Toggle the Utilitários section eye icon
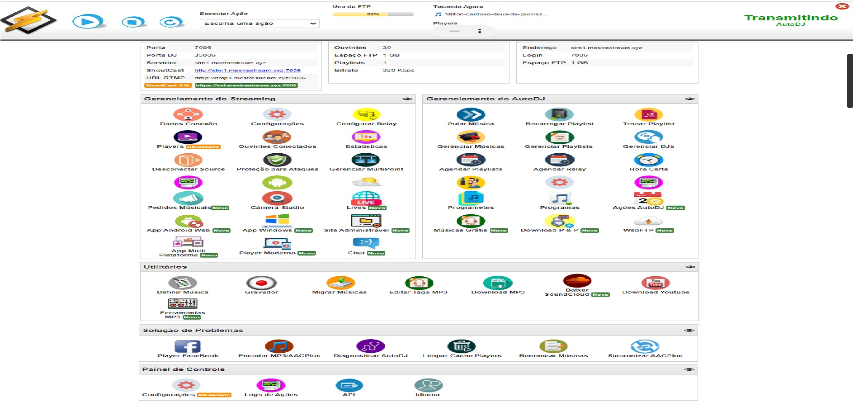 click(x=690, y=267)
